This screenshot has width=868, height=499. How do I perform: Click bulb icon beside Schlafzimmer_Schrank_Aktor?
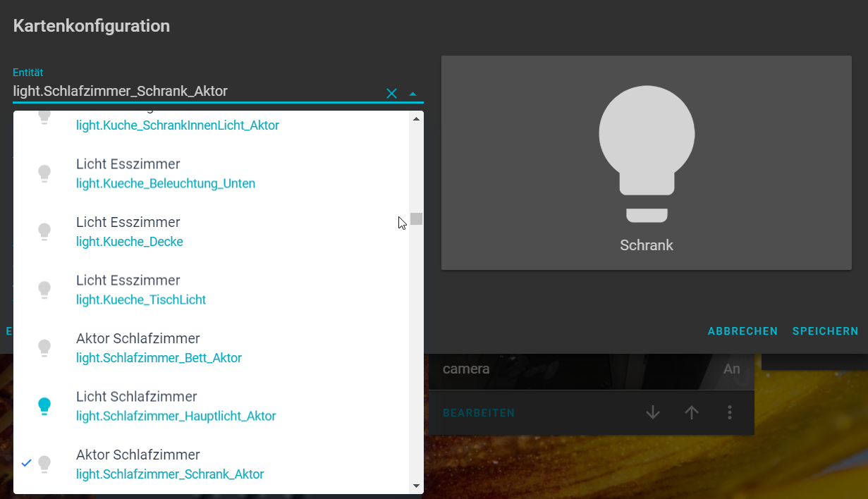pos(44,464)
